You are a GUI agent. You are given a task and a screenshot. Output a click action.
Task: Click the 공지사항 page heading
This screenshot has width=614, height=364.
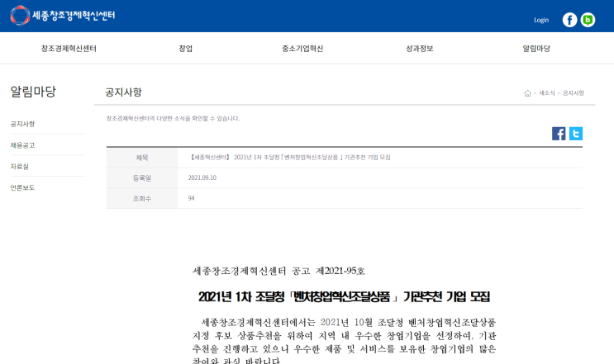click(123, 92)
